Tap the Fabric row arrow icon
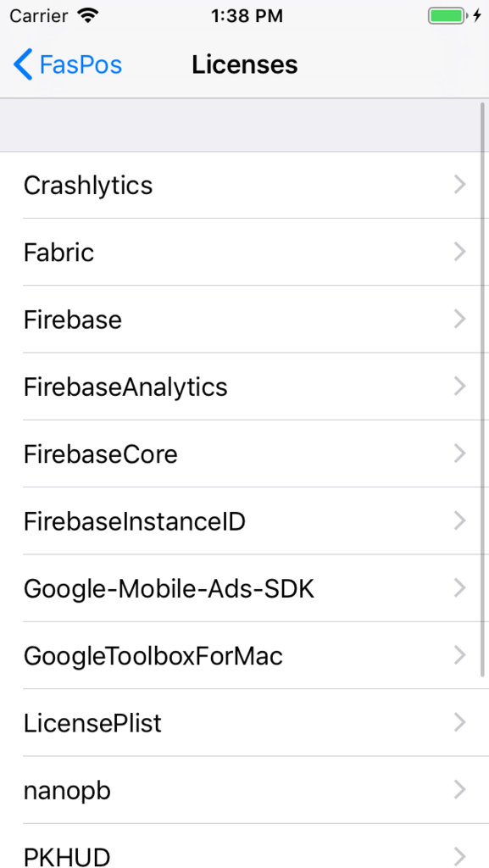The height and width of the screenshot is (868, 489). pyautogui.click(x=459, y=252)
